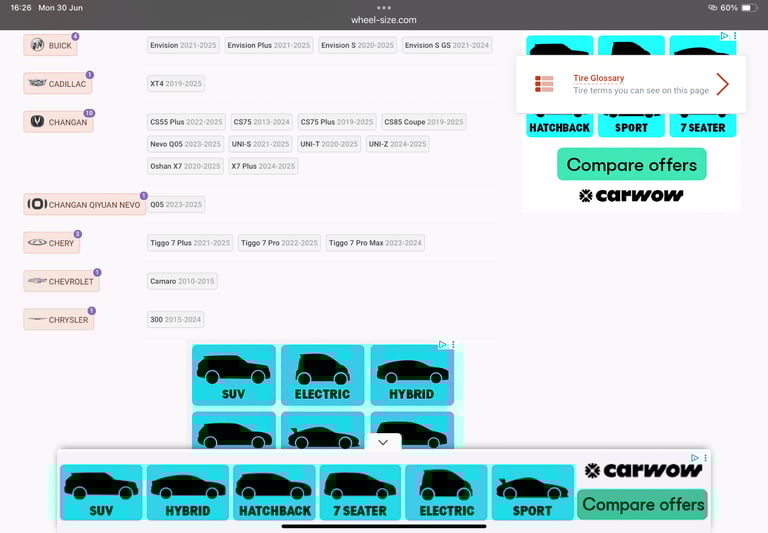The width and height of the screenshot is (768, 533).
Task: Click AdChoices icon on sidebar ad
Action: coord(724,36)
